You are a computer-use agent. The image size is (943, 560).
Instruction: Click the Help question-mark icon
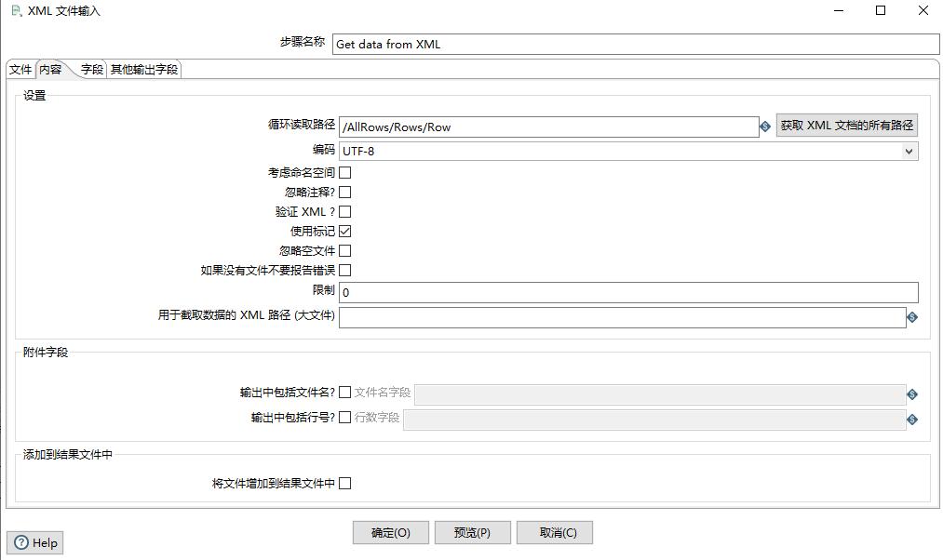(x=20, y=542)
